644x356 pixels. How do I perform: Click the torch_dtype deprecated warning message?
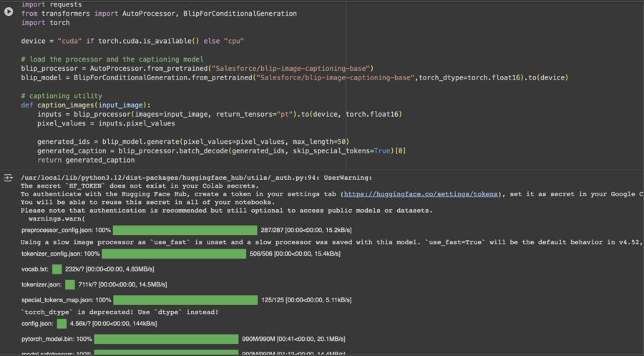118,312
